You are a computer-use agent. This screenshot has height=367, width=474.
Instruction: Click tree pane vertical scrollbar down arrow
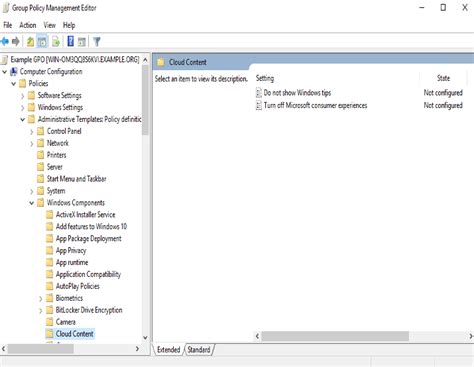(x=145, y=338)
